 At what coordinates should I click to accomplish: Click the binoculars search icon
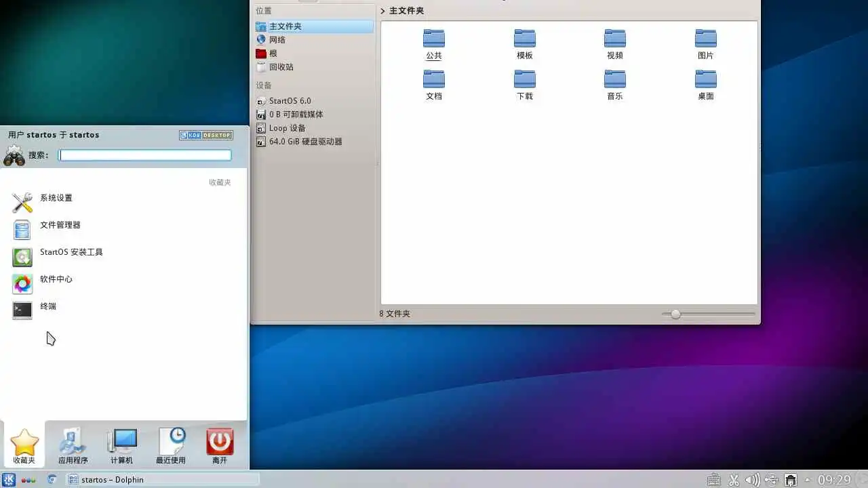(x=14, y=156)
